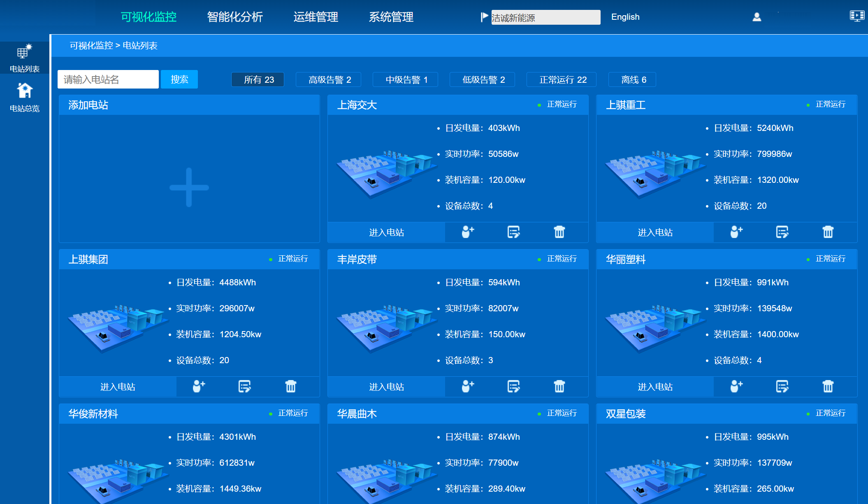868x504 pixels.
Task: Select the 中级告警 1 filter option
Action: (x=405, y=79)
